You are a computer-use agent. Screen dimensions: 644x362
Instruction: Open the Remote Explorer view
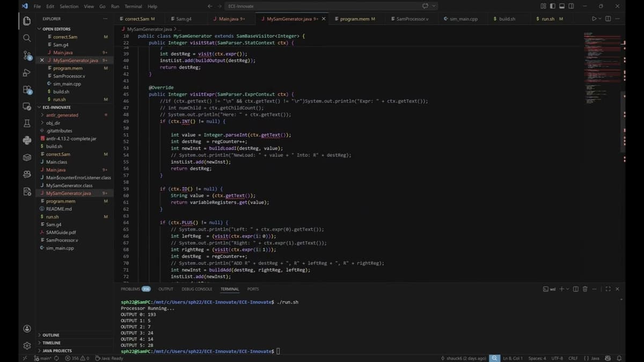pos(27,106)
